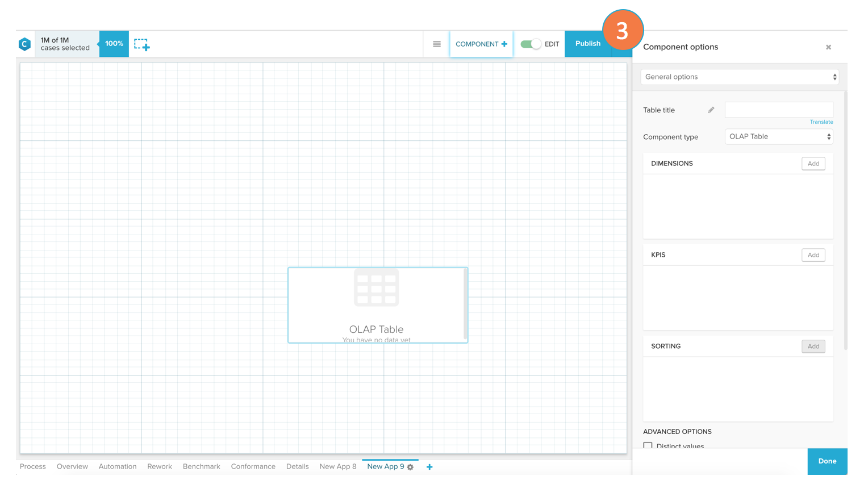Screen dimensions: 868x501
Task: Click the pencil icon beside Table title
Action: (x=711, y=110)
